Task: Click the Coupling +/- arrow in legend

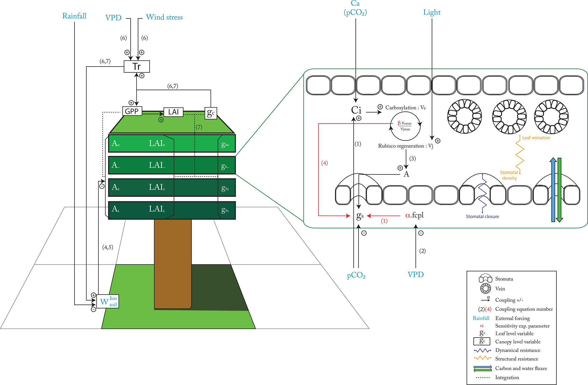Action: coord(485,300)
